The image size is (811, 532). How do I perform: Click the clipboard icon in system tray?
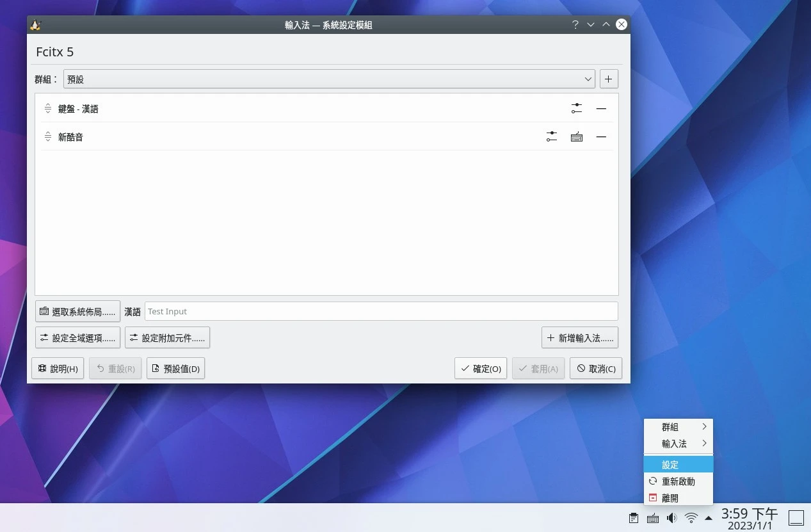(x=633, y=518)
